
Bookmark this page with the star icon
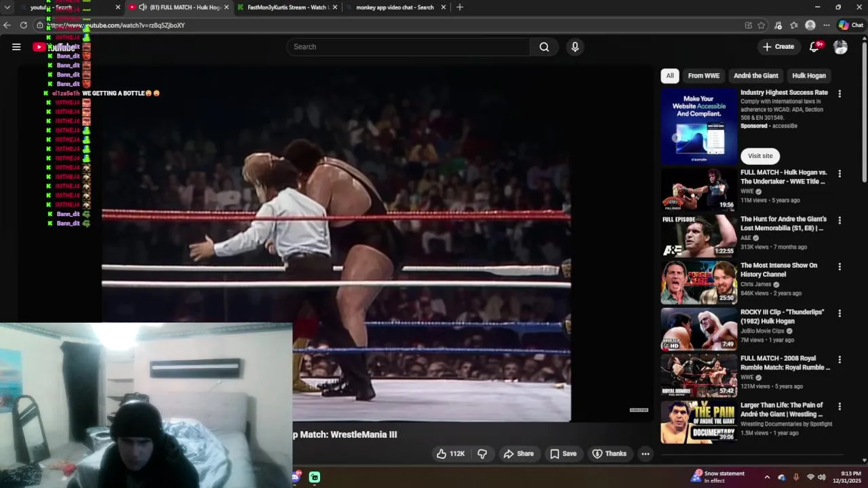pyautogui.click(x=761, y=25)
